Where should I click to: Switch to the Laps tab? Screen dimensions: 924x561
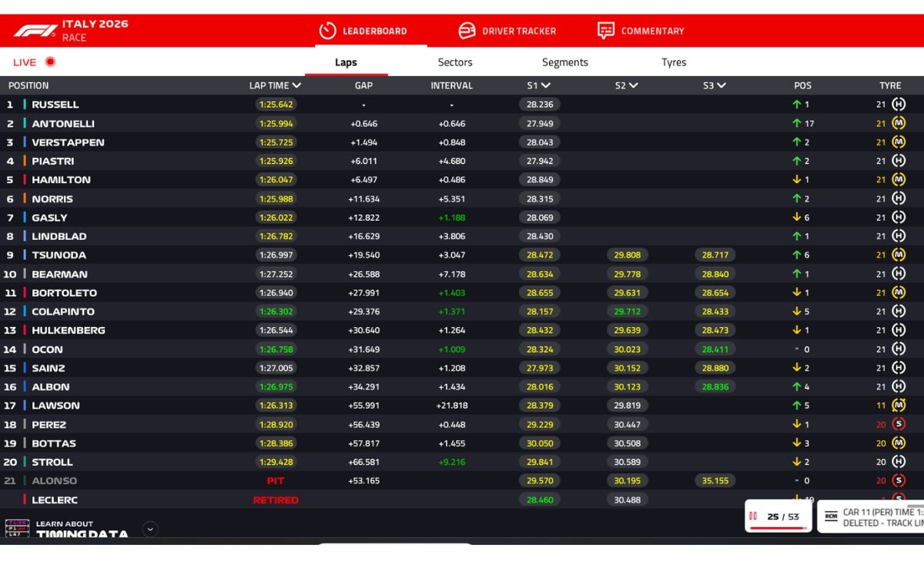[x=346, y=62]
